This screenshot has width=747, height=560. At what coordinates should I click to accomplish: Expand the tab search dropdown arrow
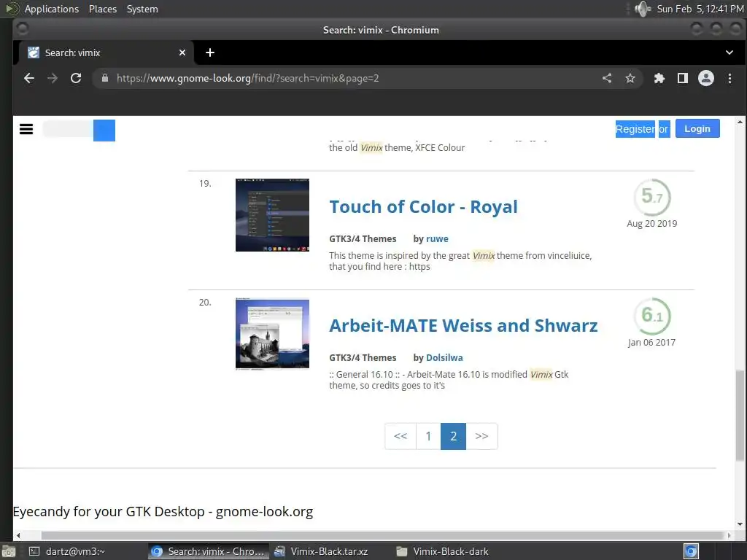(729, 52)
